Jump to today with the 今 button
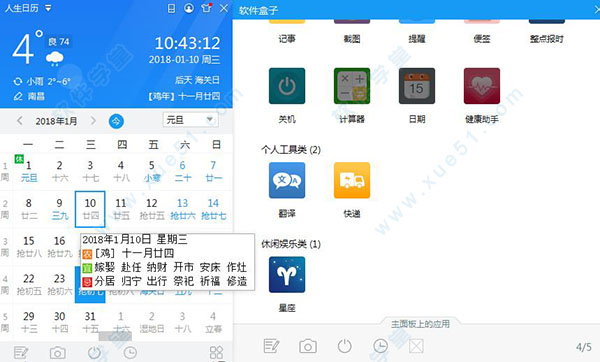The width and height of the screenshot is (600, 362). click(116, 121)
